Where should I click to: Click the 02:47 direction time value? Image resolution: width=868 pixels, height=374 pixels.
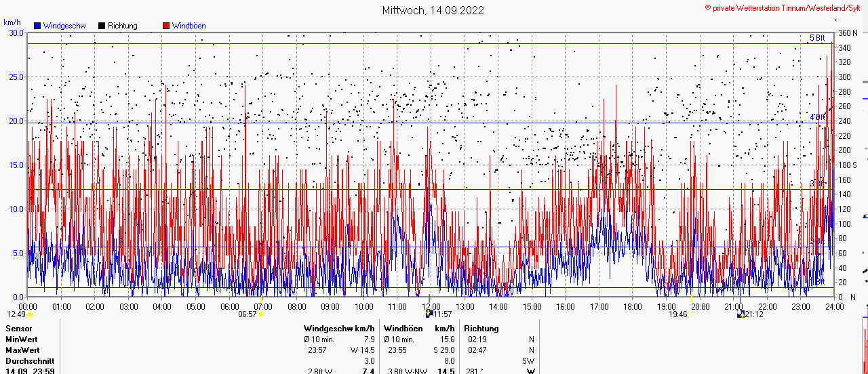(477, 350)
